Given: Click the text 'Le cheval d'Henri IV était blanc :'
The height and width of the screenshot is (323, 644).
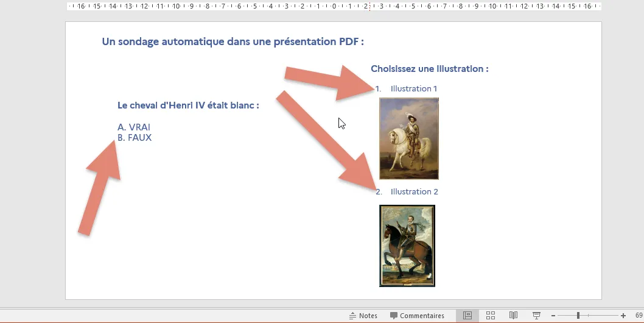Looking at the screenshot, I should 188,105.
